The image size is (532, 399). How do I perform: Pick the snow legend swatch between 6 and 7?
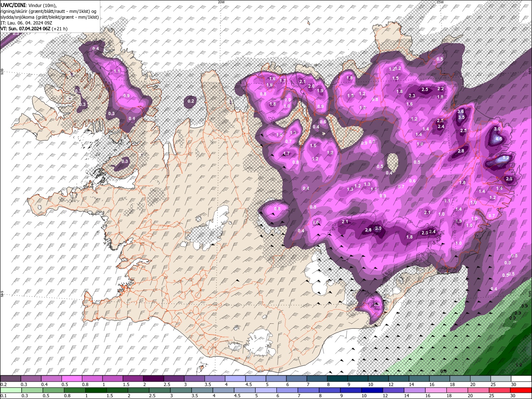(296, 379)
